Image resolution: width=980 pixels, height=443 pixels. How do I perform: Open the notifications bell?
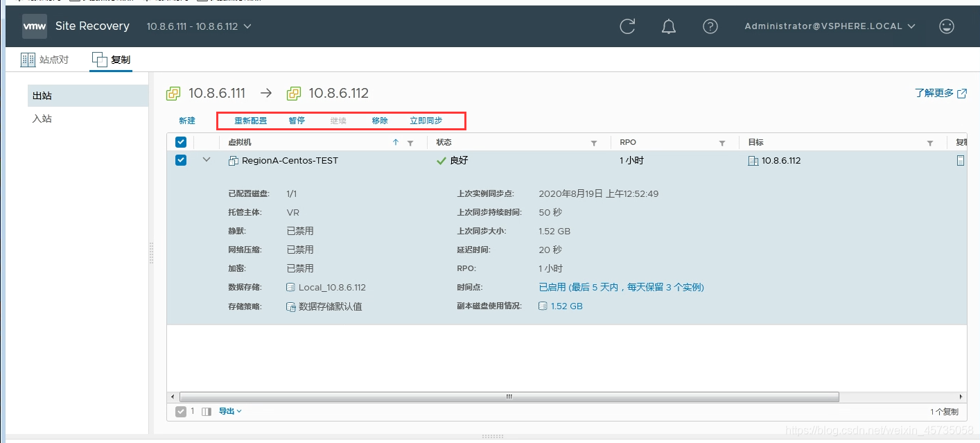pos(669,26)
